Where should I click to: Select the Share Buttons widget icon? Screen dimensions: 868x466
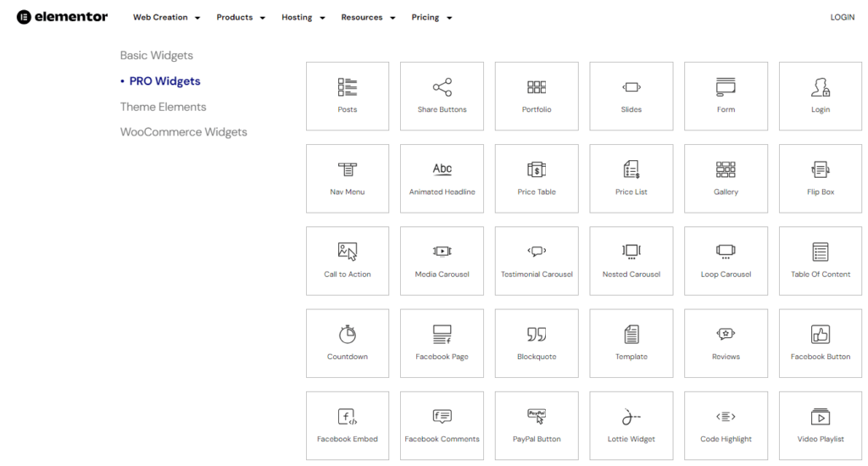442,87
